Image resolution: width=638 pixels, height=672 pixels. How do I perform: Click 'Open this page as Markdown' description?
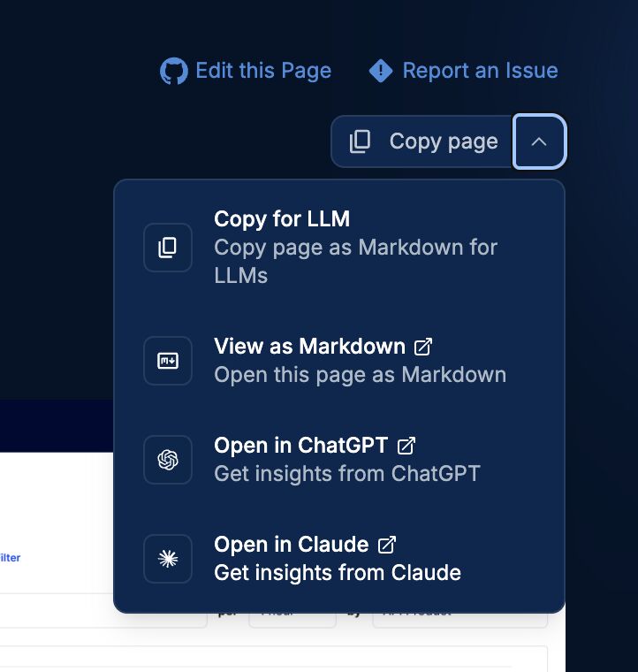(361, 375)
